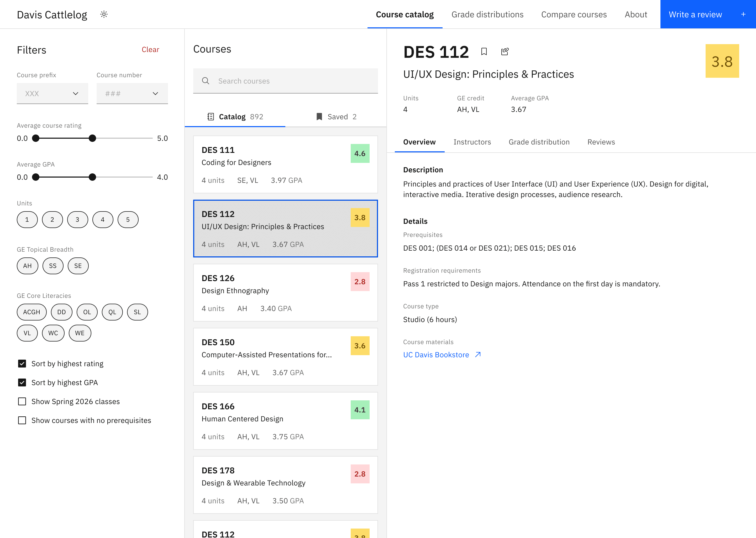The height and width of the screenshot is (538, 756).
Task: Click the plus icon on Write a review
Action: (743, 14)
